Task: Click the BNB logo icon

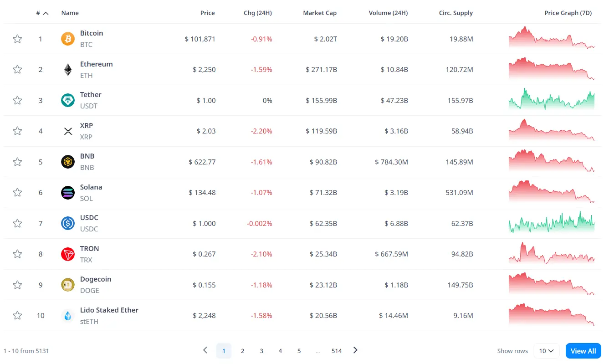Action: [68, 162]
